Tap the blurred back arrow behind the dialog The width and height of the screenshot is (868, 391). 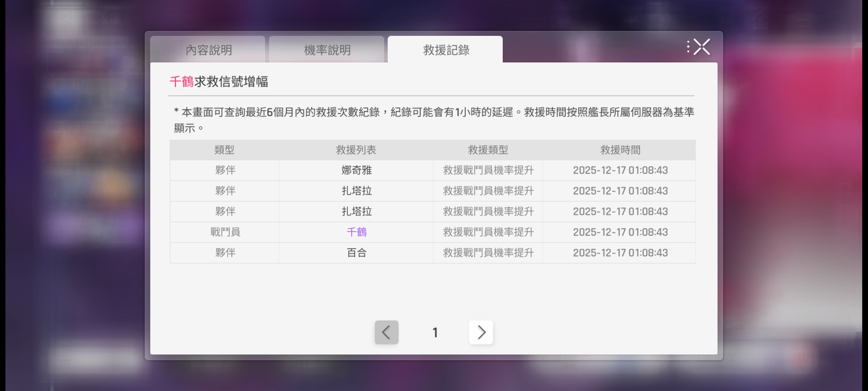point(66,18)
